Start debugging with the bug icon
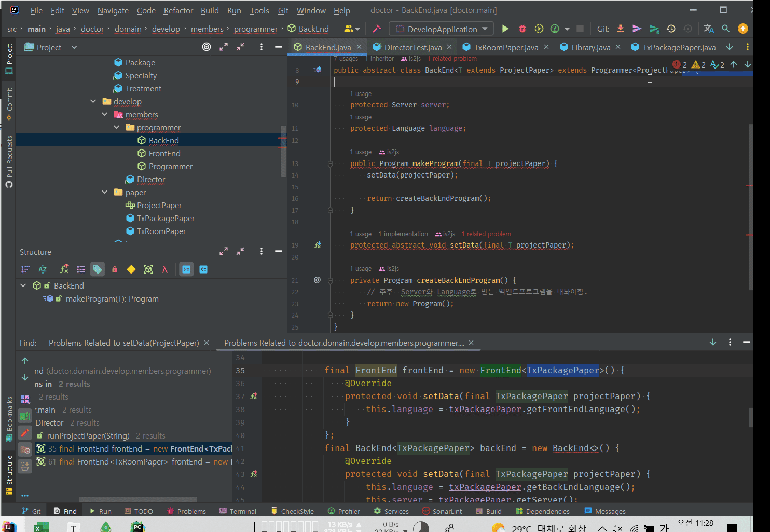The height and width of the screenshot is (532, 770). point(522,29)
